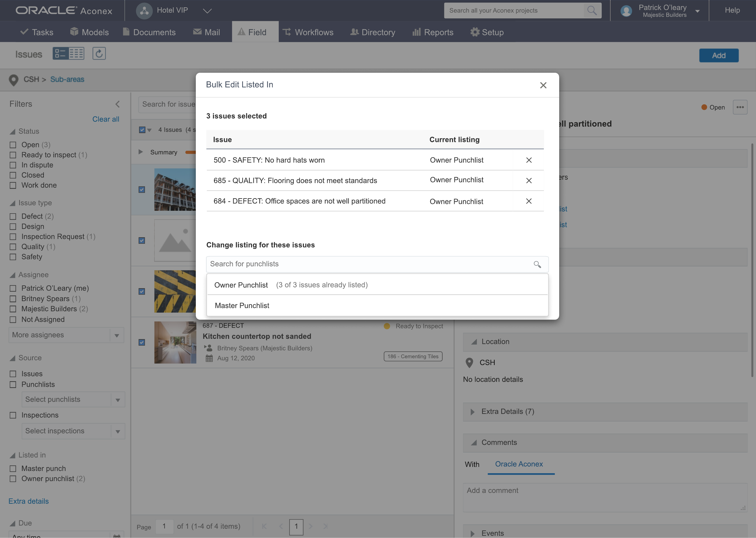Viewport: 756px width, 538px height.
Task: Choose Owner Punchlist from the list
Action: [x=377, y=285]
